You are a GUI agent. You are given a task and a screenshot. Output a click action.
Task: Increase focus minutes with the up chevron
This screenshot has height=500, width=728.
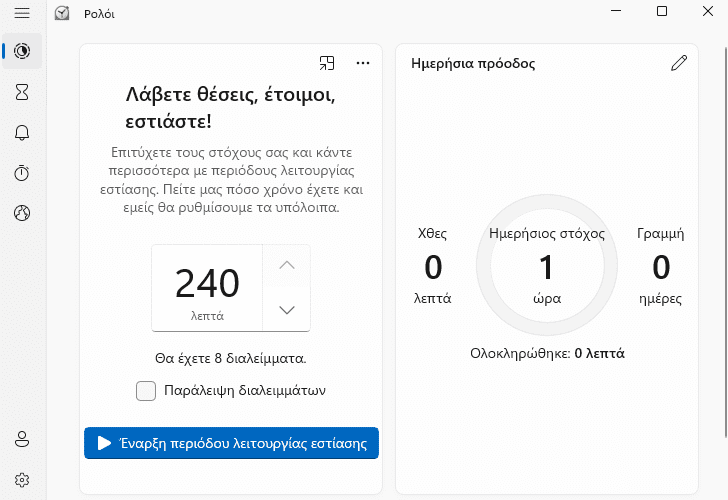pyautogui.click(x=287, y=266)
